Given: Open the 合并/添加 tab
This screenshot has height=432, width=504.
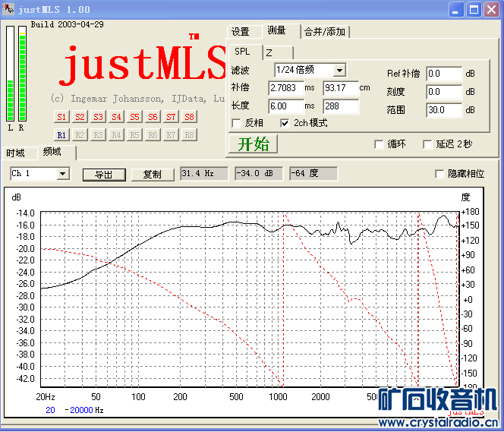Looking at the screenshot, I should click(326, 32).
